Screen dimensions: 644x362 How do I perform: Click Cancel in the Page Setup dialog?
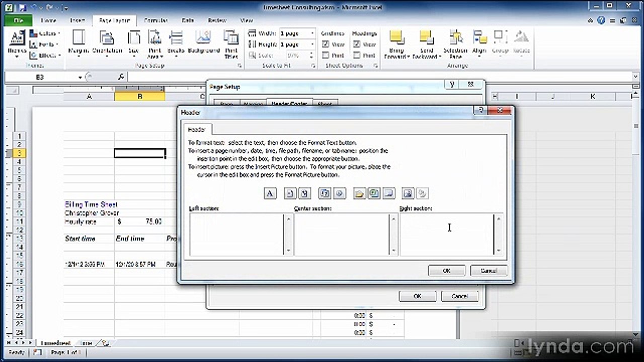460,296
